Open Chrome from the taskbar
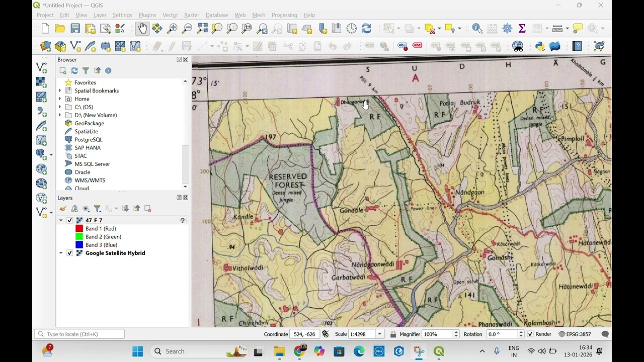This screenshot has height=362, width=644. 299,351
